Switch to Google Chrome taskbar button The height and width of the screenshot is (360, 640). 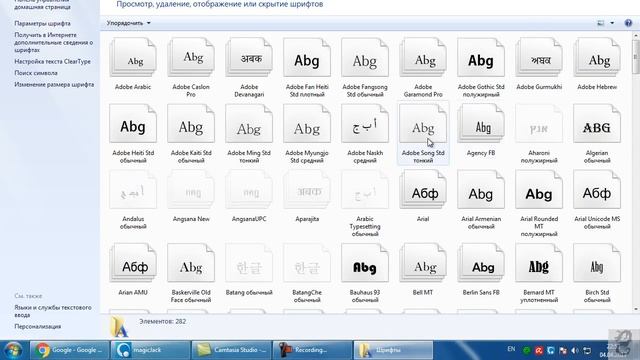[69, 350]
